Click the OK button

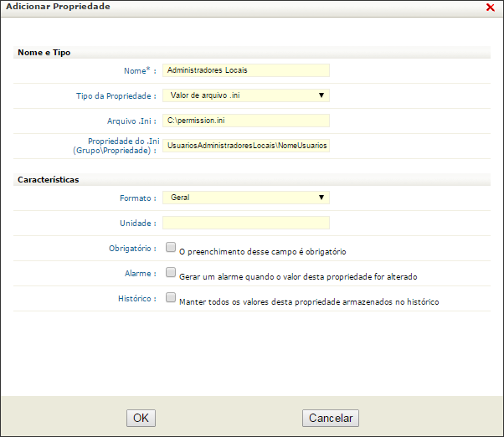(x=141, y=418)
